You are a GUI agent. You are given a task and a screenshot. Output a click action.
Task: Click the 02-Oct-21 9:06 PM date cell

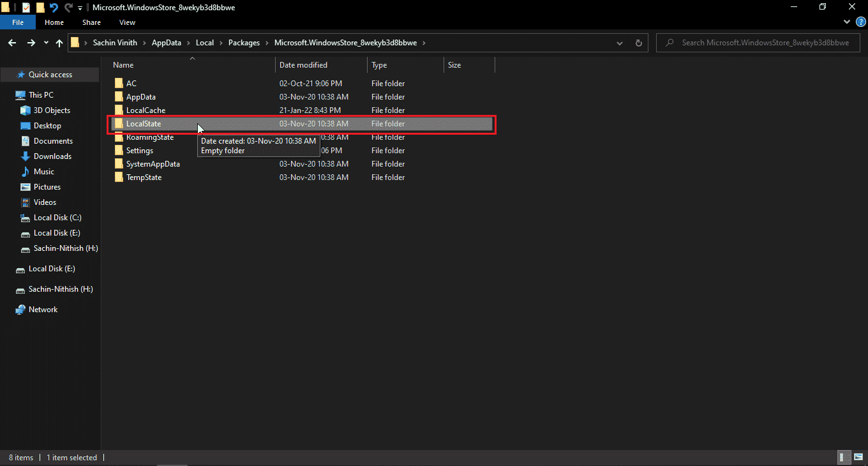point(311,84)
